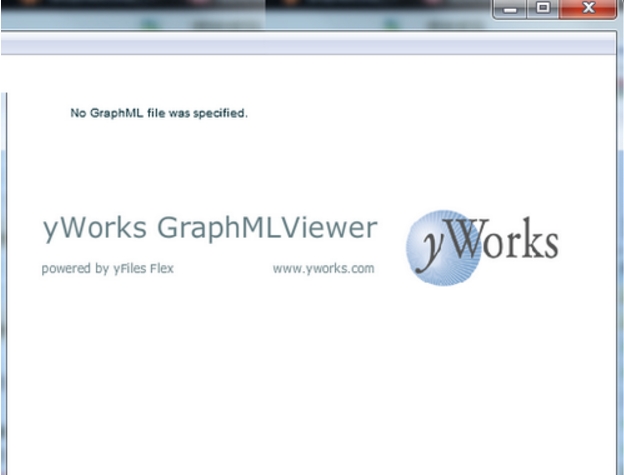The width and height of the screenshot is (624, 475).
Task: Select 'No GraphML file was specified.' message
Action: pyautogui.click(x=159, y=113)
